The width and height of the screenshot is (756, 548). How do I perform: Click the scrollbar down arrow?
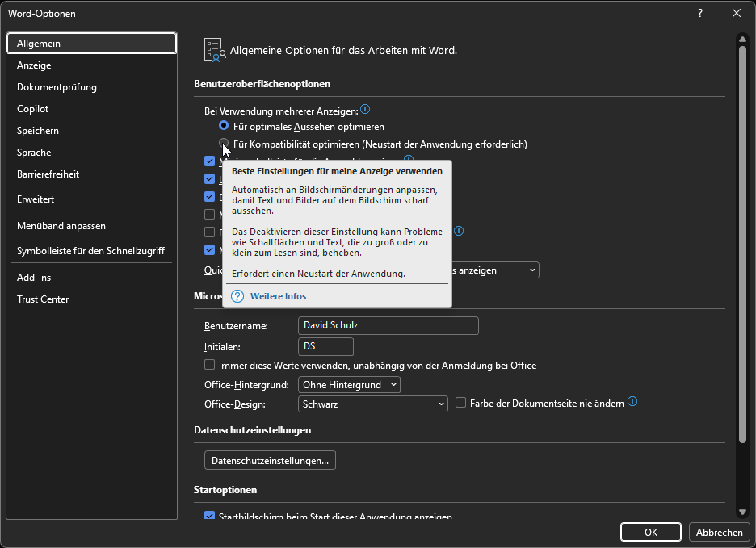click(742, 512)
